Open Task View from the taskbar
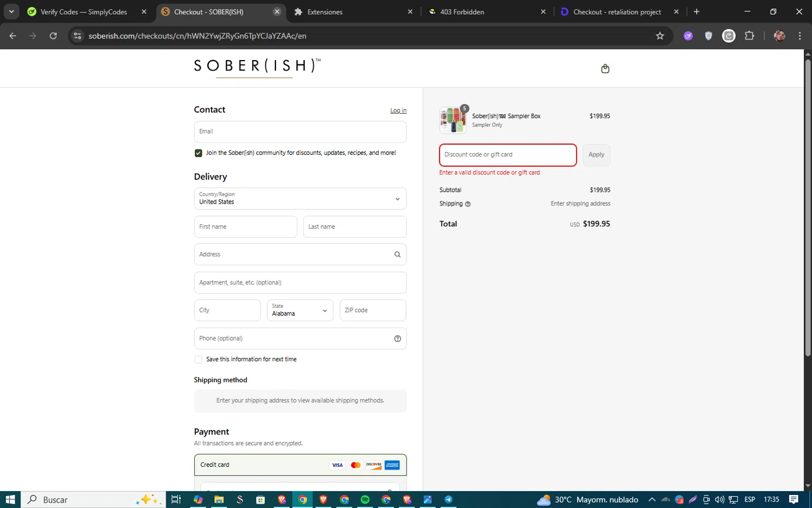812x508 pixels. pos(176,499)
